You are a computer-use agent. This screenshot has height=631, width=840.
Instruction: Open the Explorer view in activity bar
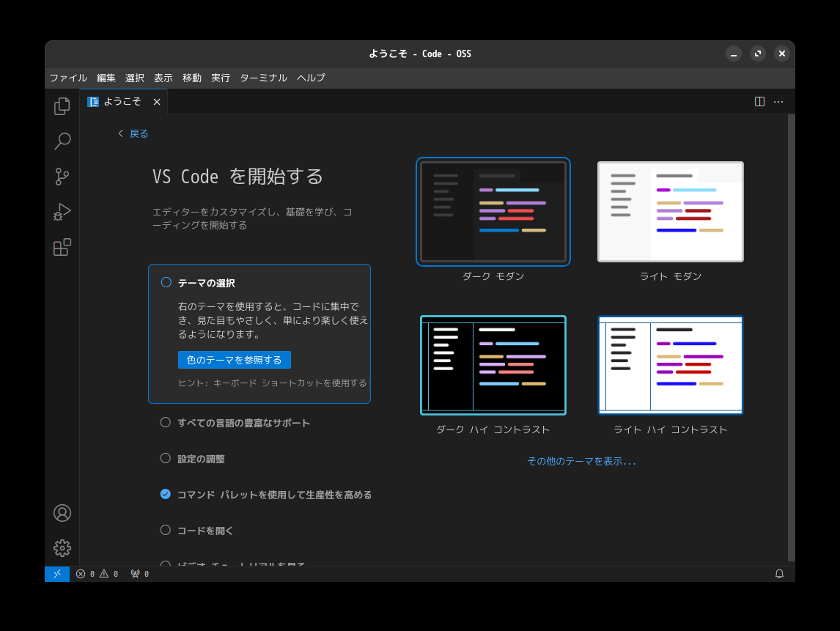click(x=62, y=106)
